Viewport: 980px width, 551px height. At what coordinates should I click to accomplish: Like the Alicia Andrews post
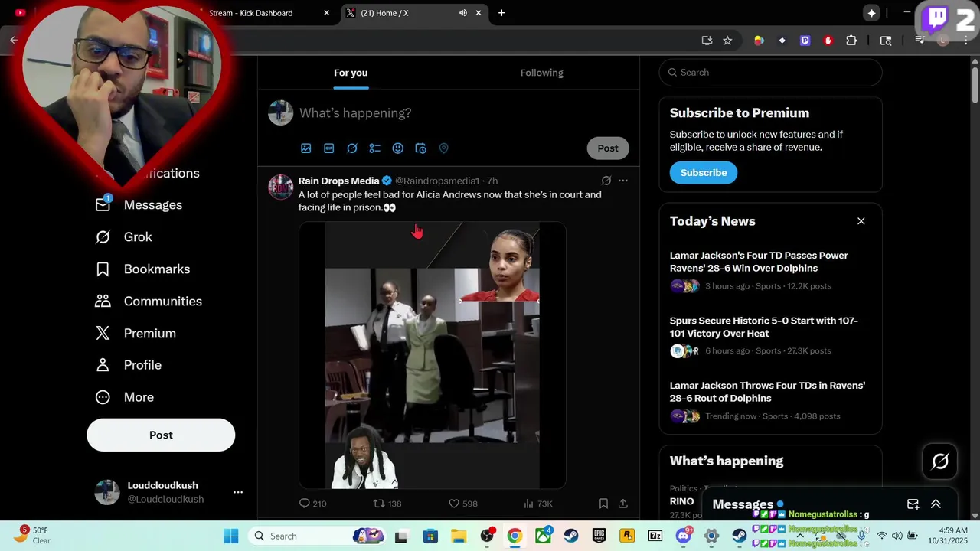point(462,504)
